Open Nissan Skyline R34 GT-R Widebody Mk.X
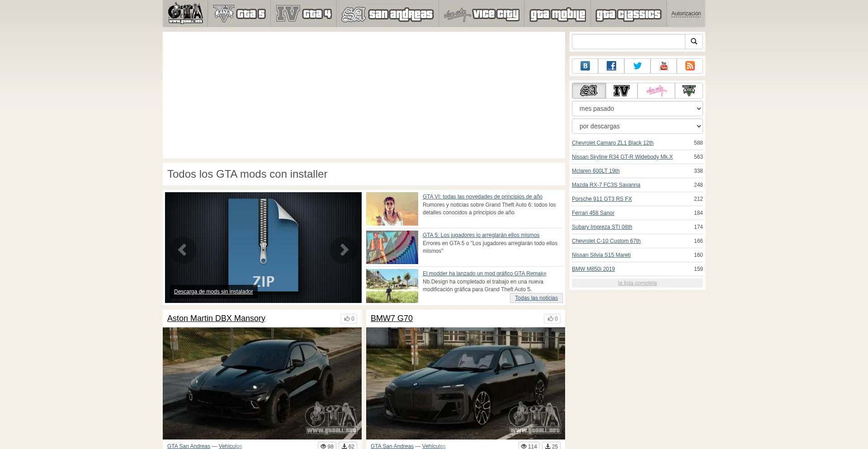868x449 pixels. (622, 157)
